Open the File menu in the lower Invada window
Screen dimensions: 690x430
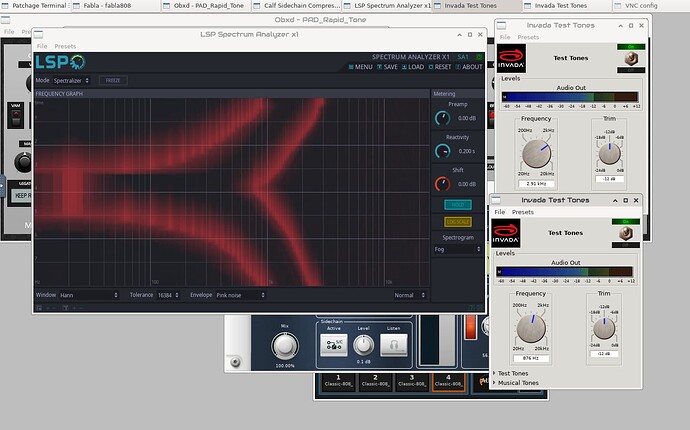[499, 212]
